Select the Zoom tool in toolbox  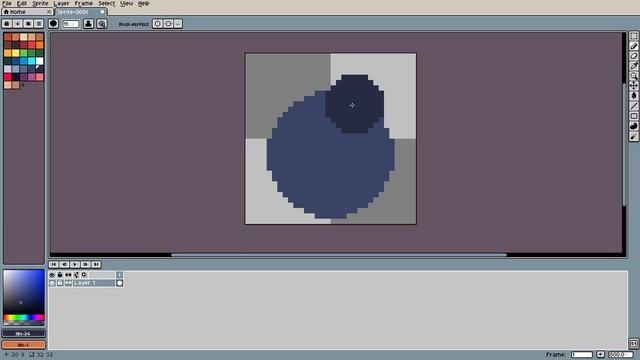point(633,76)
